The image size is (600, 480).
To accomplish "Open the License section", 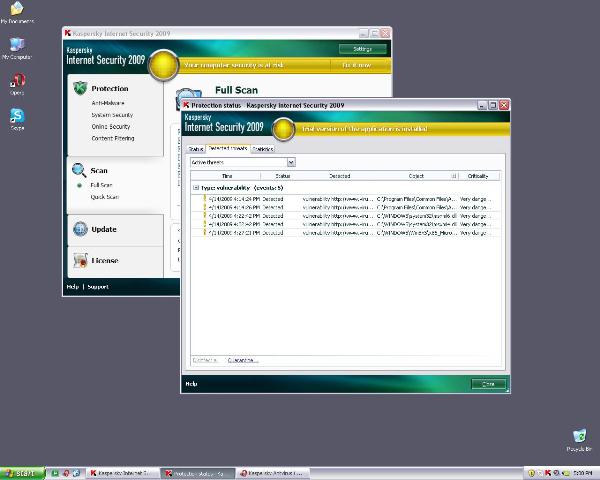I will click(105, 261).
